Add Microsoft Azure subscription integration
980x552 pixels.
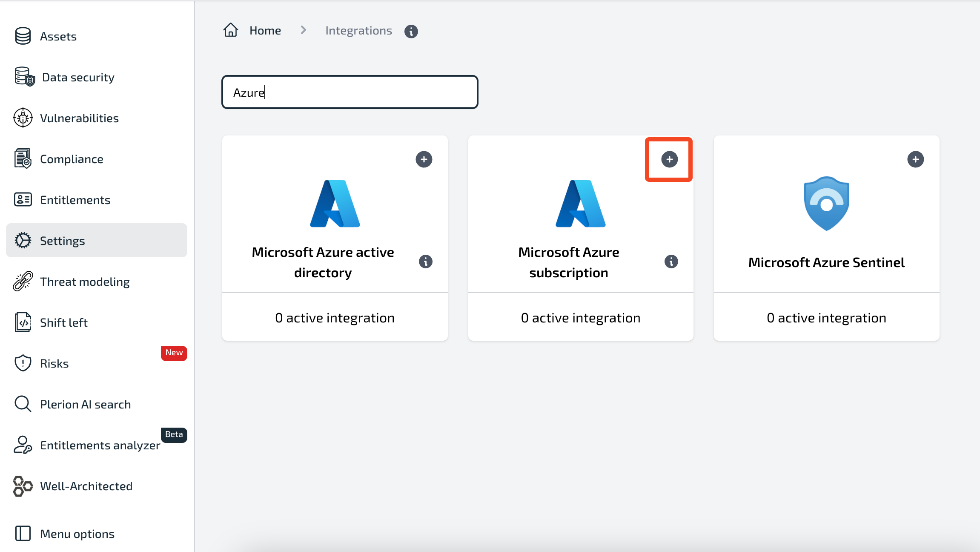click(670, 160)
